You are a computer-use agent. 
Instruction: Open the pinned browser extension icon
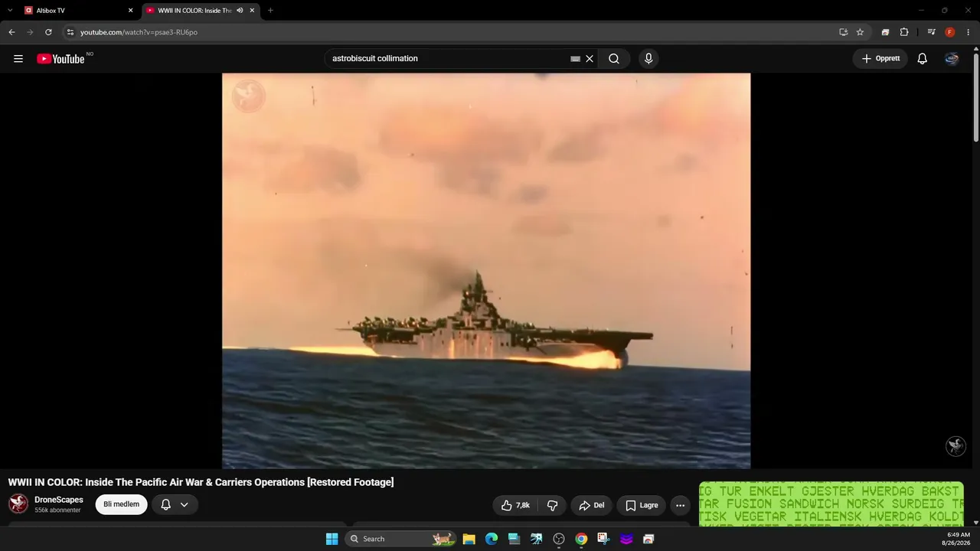[885, 32]
